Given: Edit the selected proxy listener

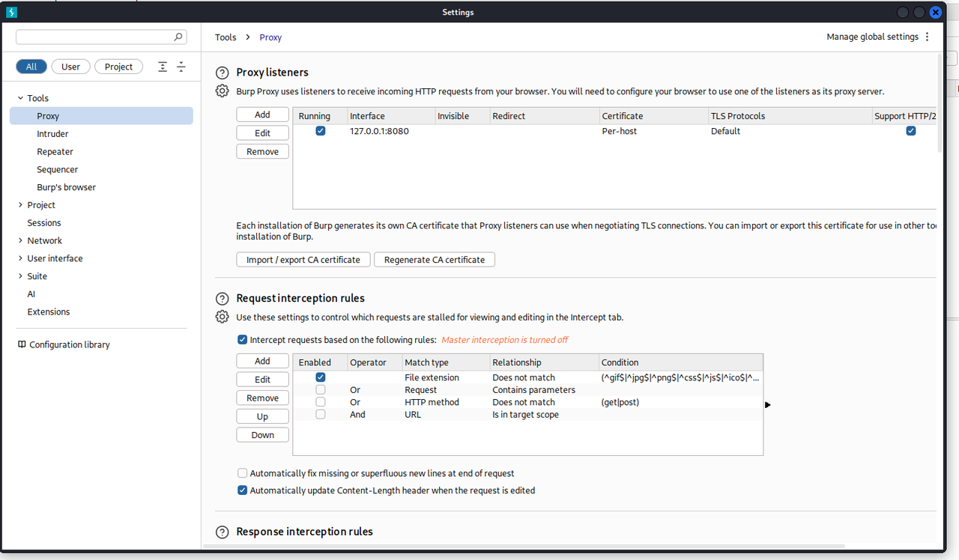Looking at the screenshot, I should 262,133.
